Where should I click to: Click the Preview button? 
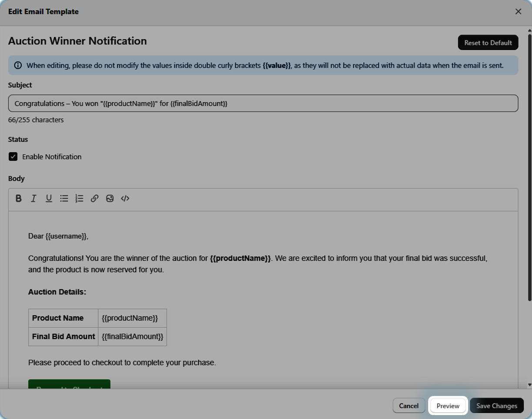click(x=448, y=406)
